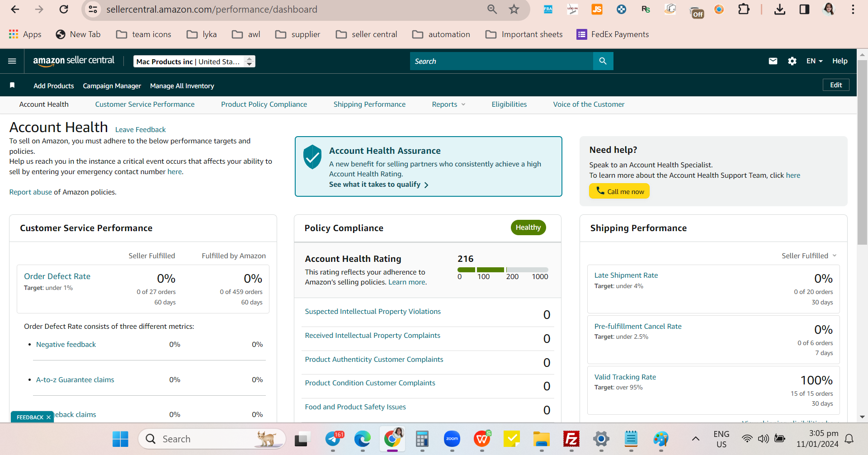Click the Seller Central Search field
The height and width of the screenshot is (455, 868).
pyautogui.click(x=501, y=61)
